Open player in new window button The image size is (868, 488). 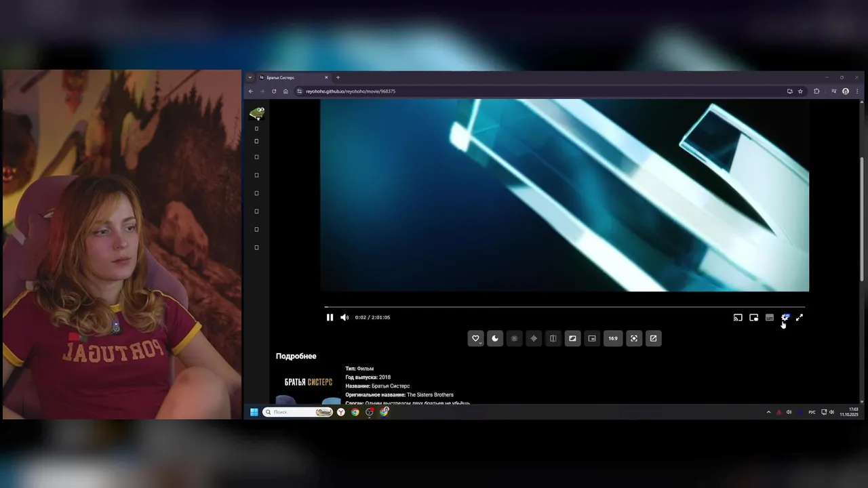(653, 338)
